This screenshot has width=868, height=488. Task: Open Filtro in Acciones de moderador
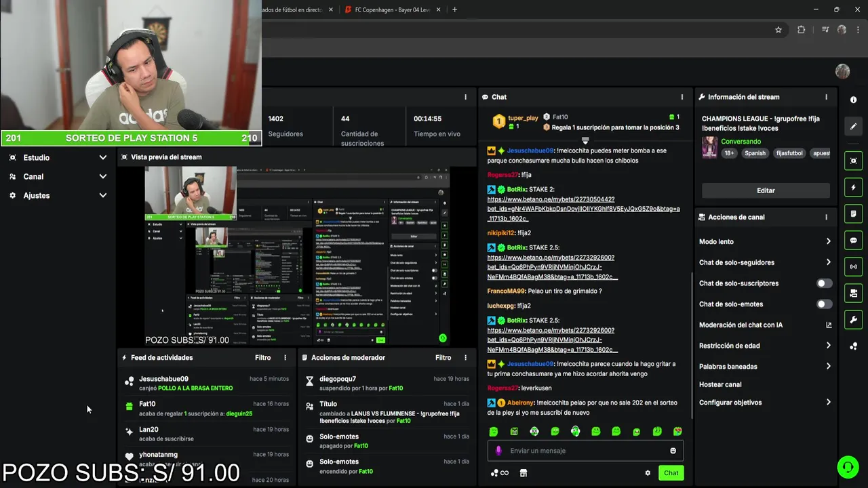click(x=443, y=358)
